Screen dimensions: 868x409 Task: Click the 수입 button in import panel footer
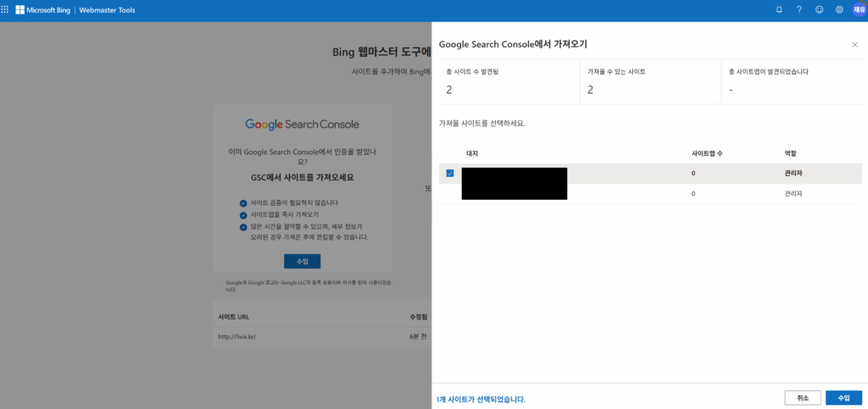(x=843, y=398)
